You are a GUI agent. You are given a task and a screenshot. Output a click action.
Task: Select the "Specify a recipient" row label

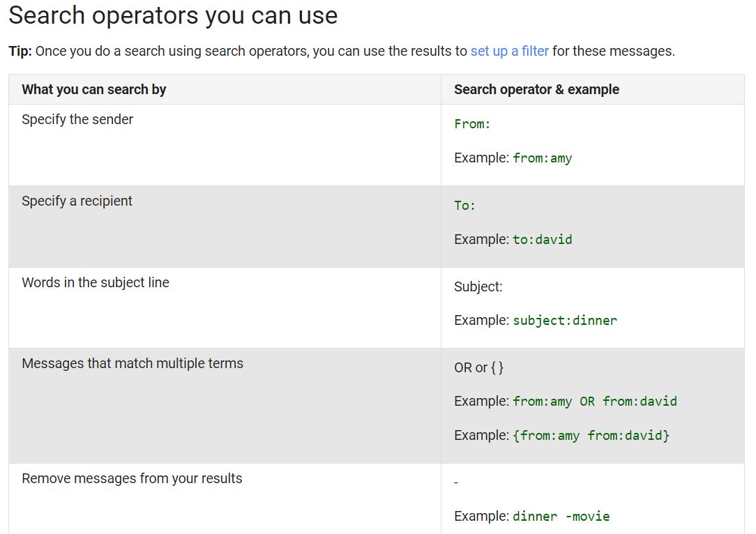[77, 201]
